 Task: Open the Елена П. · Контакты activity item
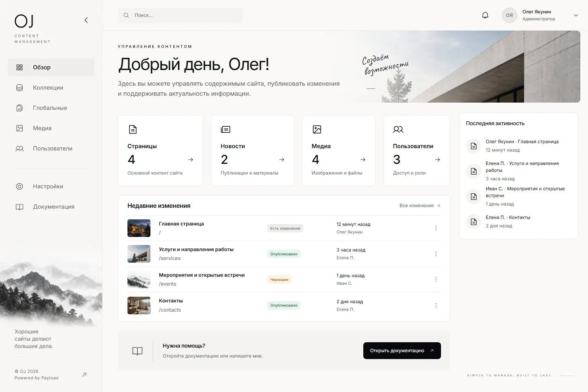(x=518, y=222)
